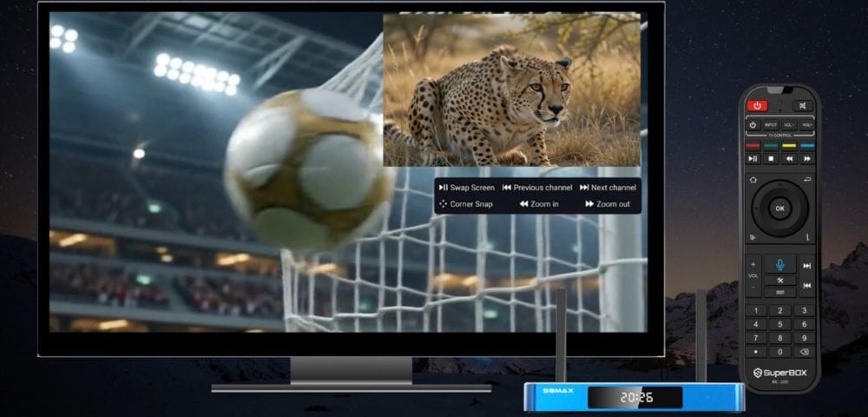
Task: Click the fast-forward button on remote
Action: (807, 158)
